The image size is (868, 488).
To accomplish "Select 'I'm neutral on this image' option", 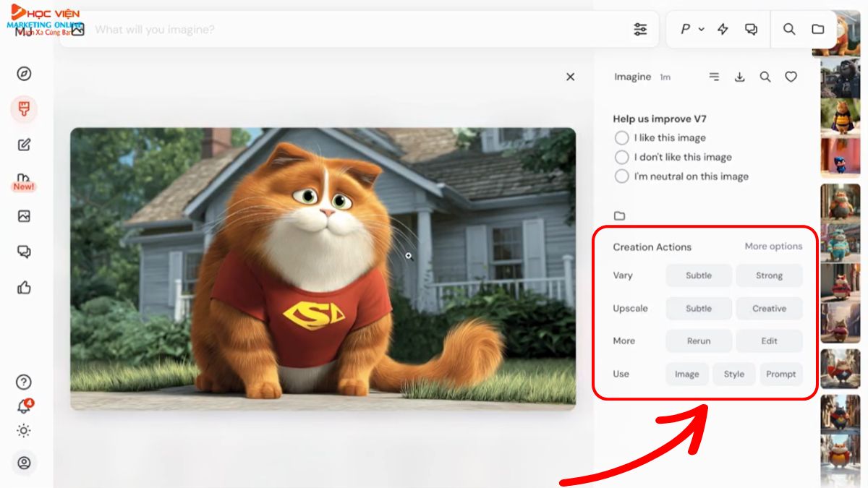I will click(x=681, y=176).
